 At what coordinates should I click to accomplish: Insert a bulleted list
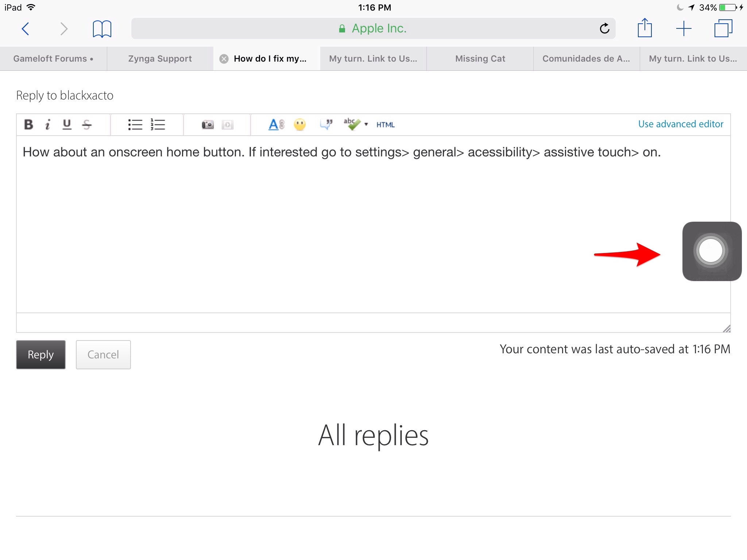pos(135,125)
